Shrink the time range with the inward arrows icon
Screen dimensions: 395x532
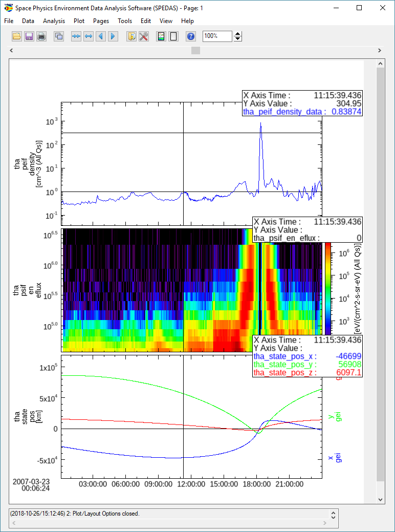pos(76,36)
